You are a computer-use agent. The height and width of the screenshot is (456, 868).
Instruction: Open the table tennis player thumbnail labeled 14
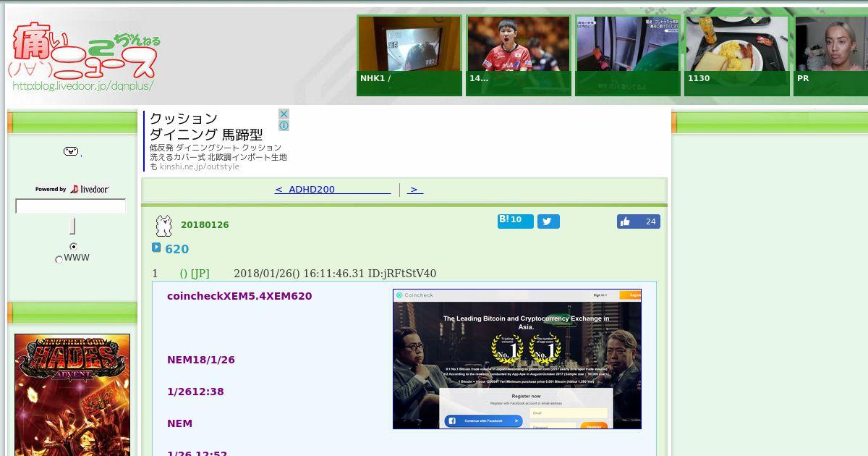pyautogui.click(x=519, y=56)
